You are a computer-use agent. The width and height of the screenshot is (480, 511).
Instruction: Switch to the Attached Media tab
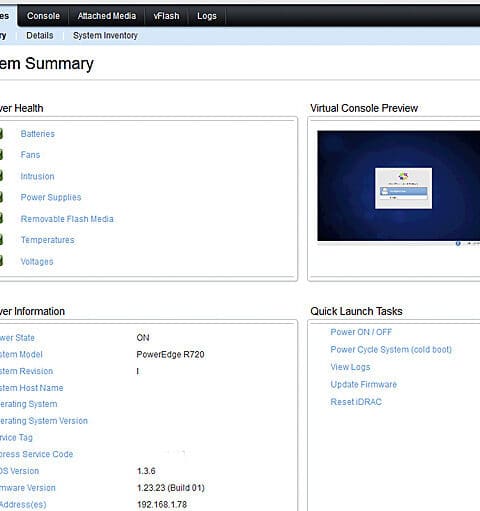107,16
